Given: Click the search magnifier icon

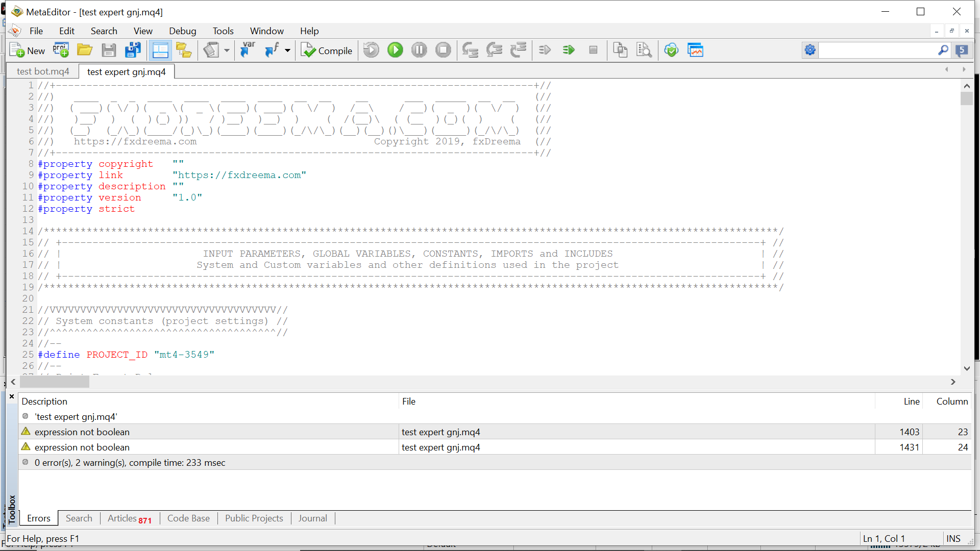Looking at the screenshot, I should (x=943, y=50).
